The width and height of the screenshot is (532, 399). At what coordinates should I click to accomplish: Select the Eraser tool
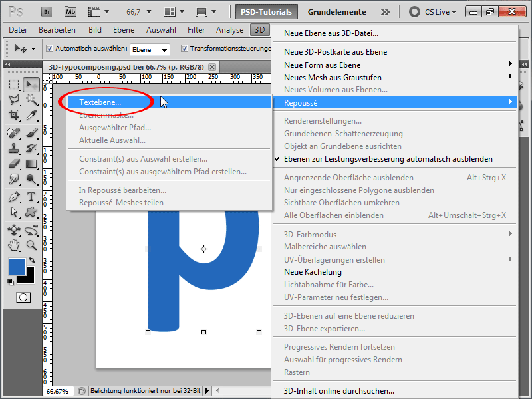tap(13, 164)
